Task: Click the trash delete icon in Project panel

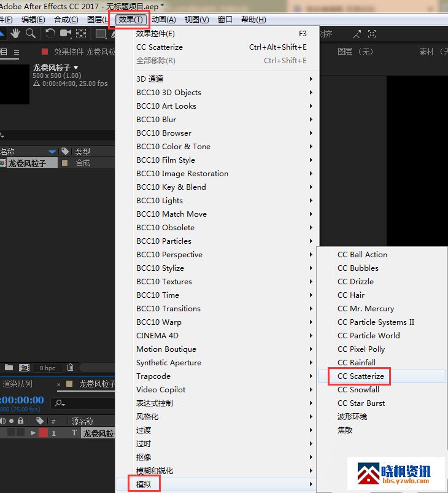Action: (x=70, y=367)
